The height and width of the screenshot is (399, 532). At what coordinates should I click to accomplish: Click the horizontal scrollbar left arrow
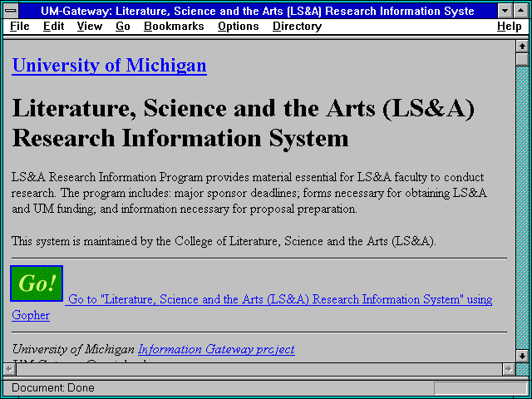click(x=9, y=369)
